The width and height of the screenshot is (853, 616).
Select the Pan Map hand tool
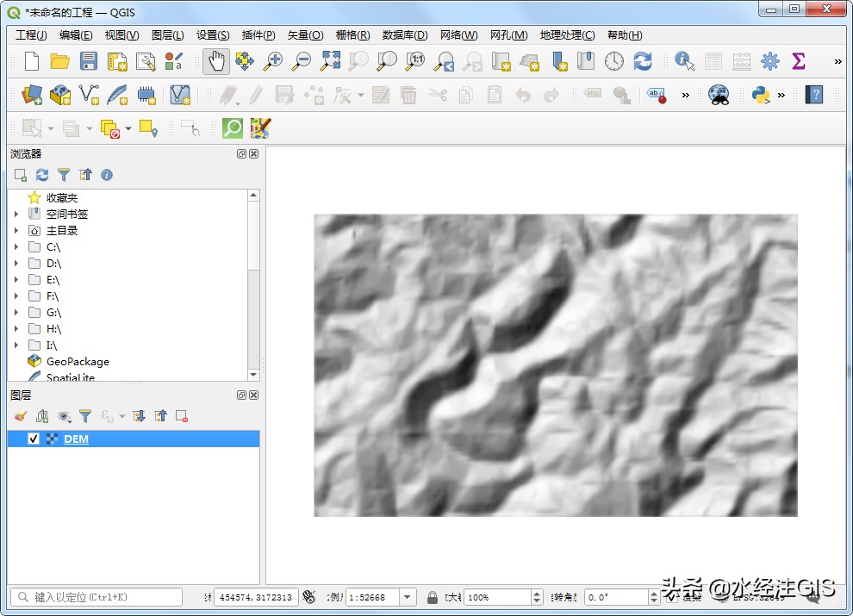point(216,61)
